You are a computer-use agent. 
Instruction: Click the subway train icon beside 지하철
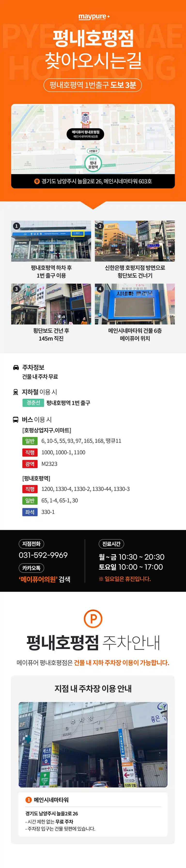(15, 392)
